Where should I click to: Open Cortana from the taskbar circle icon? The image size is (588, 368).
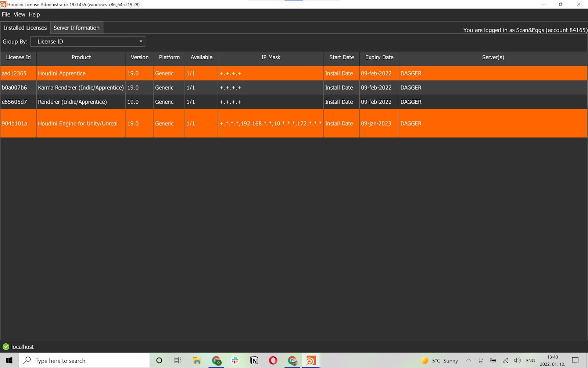click(159, 361)
